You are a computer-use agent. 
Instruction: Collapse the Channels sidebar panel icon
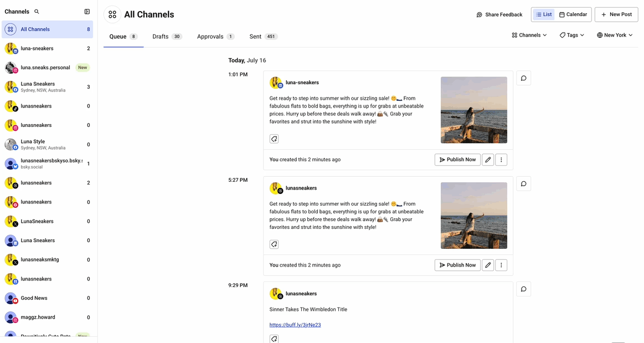pos(87,12)
